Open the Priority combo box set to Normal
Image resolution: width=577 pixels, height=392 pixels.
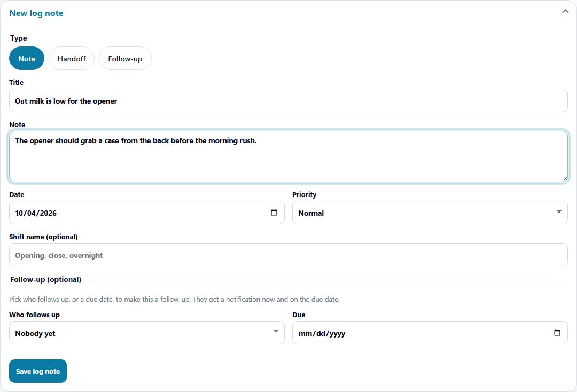[430, 213]
